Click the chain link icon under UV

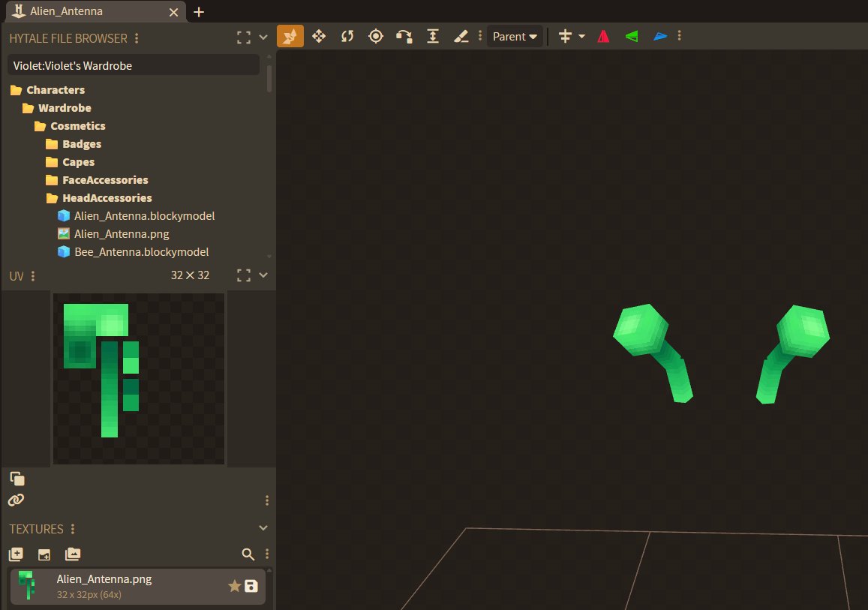tap(16, 500)
